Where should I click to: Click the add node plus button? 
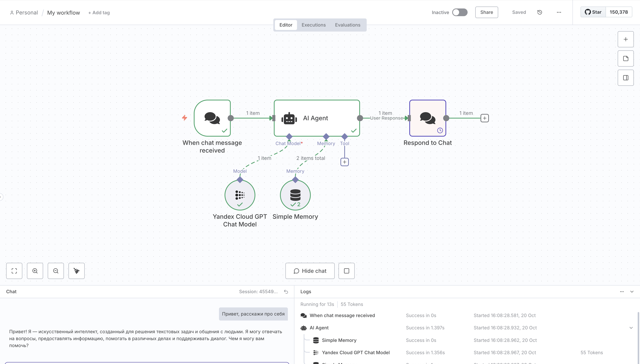626,39
